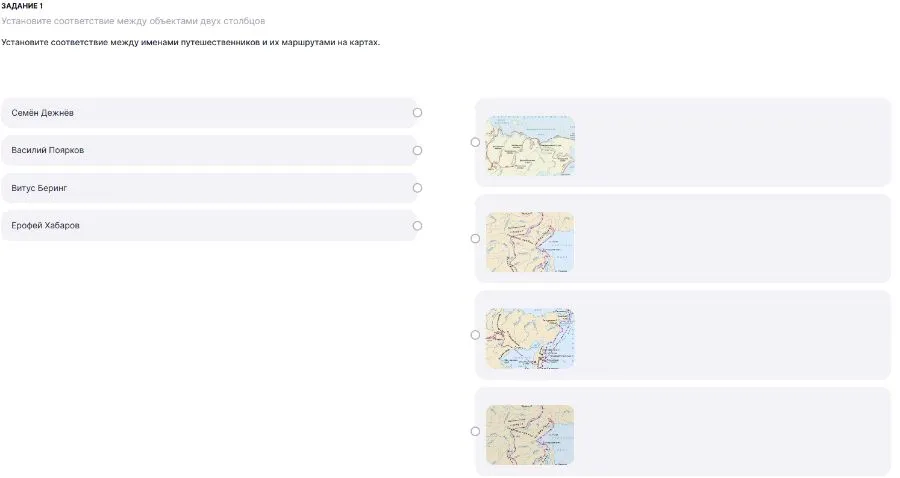Click the ЗАДАНИЕ 1 heading
The image size is (900, 478).
point(22,6)
